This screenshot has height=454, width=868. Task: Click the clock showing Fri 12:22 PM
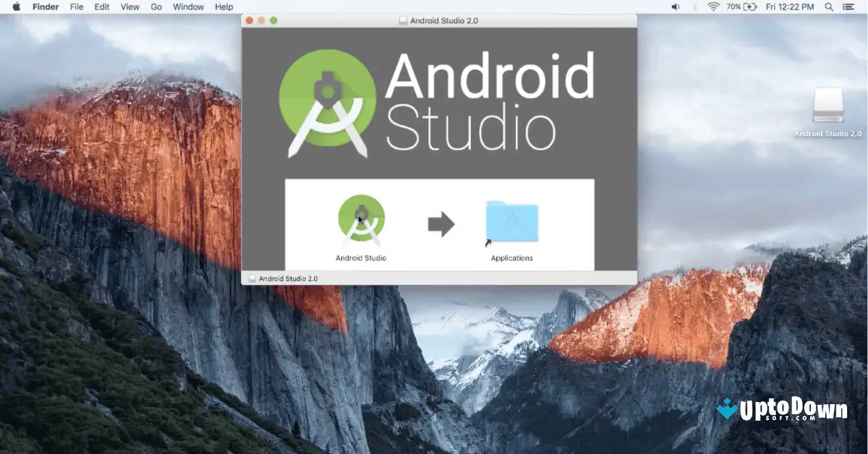[x=791, y=7]
